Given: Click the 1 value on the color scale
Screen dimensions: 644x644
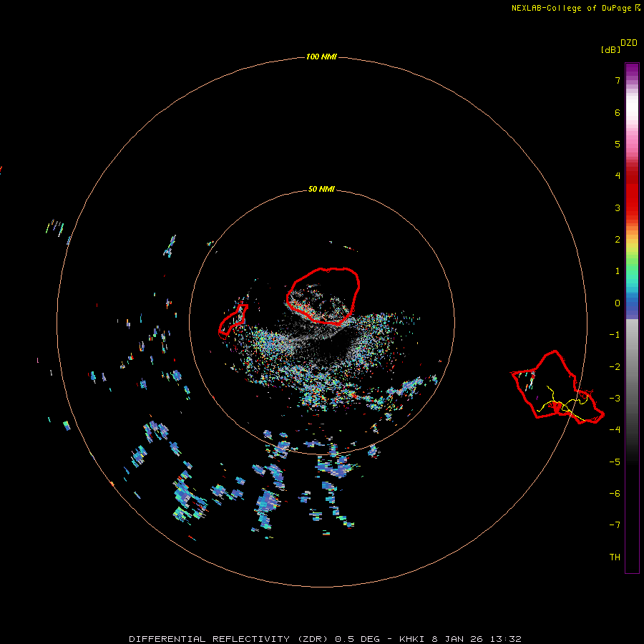Looking at the screenshot, I should (x=618, y=271).
